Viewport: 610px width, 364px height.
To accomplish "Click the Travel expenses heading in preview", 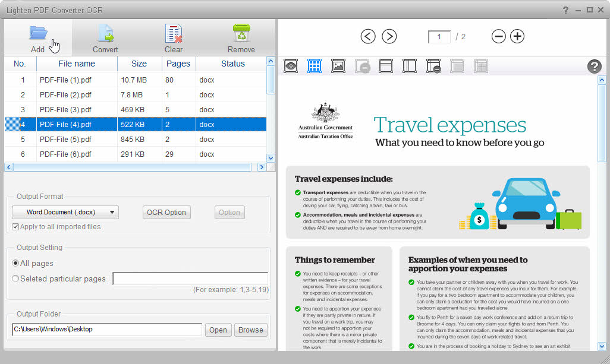I will (449, 125).
